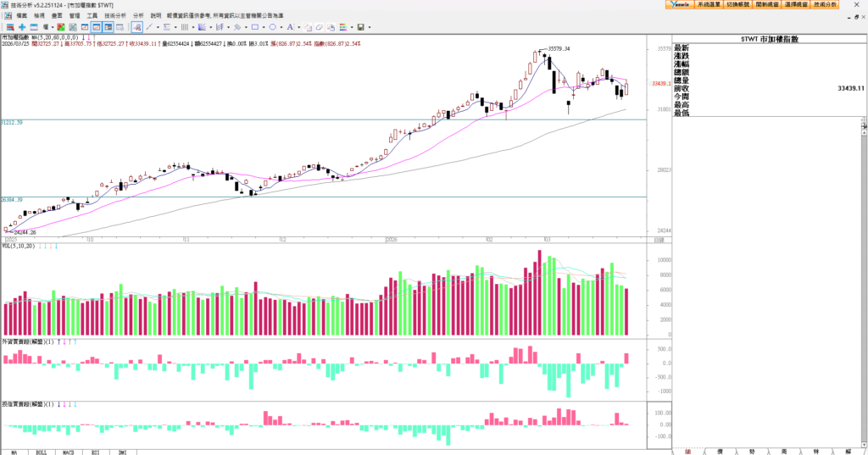Toggle the highlighted drawing cursor mode button

click(136, 27)
